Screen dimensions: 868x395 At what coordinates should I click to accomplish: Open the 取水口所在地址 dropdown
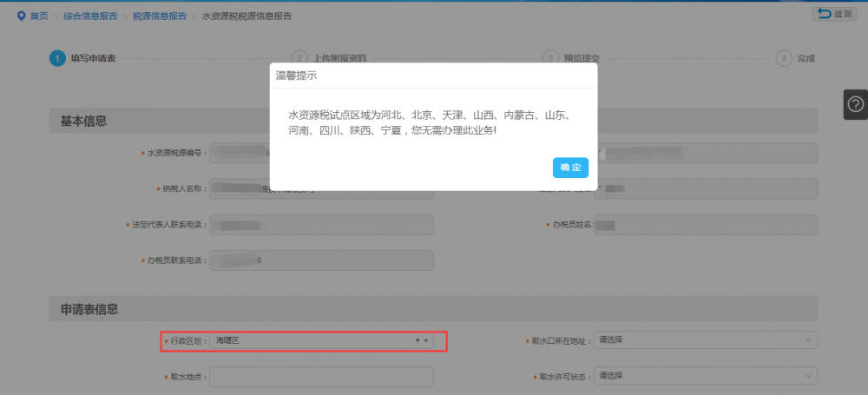(x=706, y=341)
